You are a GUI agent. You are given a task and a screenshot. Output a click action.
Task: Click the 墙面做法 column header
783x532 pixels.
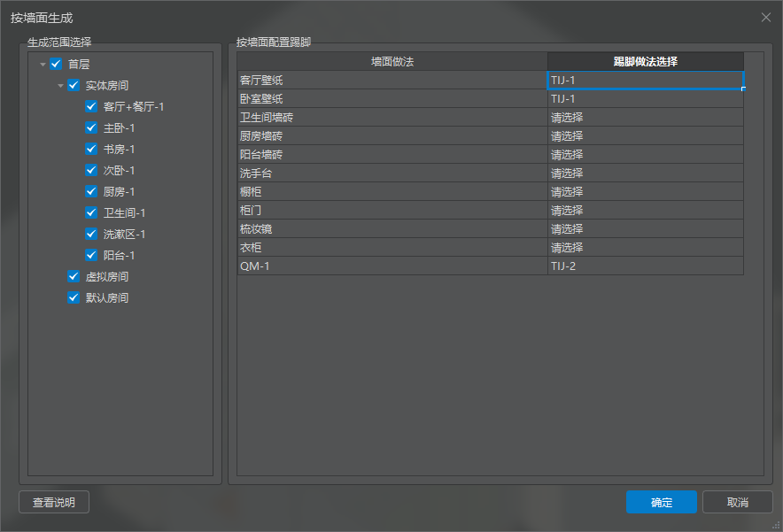click(392, 61)
